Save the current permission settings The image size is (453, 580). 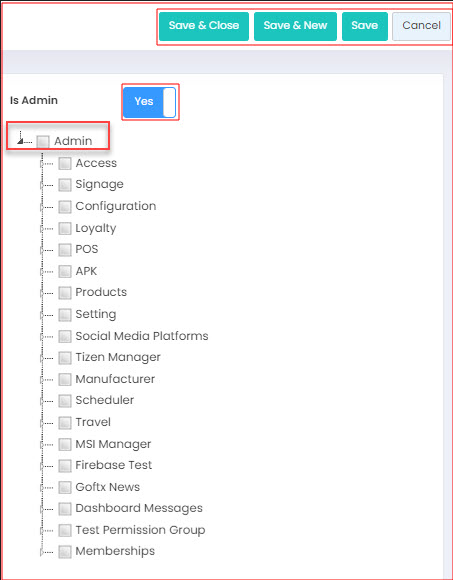pyautogui.click(x=365, y=26)
